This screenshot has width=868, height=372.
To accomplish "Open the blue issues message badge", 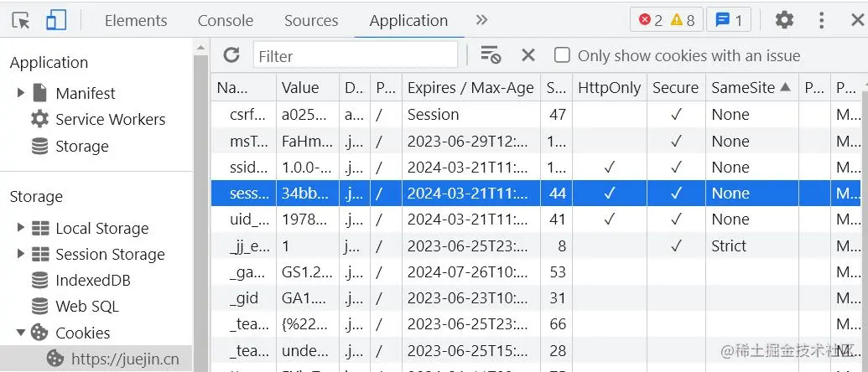I will coord(729,20).
